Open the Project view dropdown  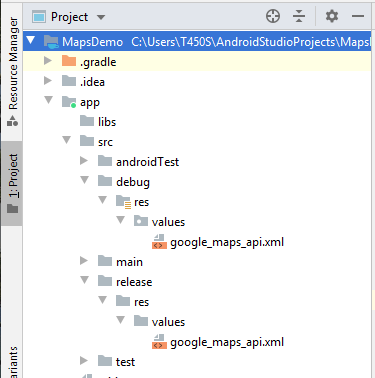point(101,17)
